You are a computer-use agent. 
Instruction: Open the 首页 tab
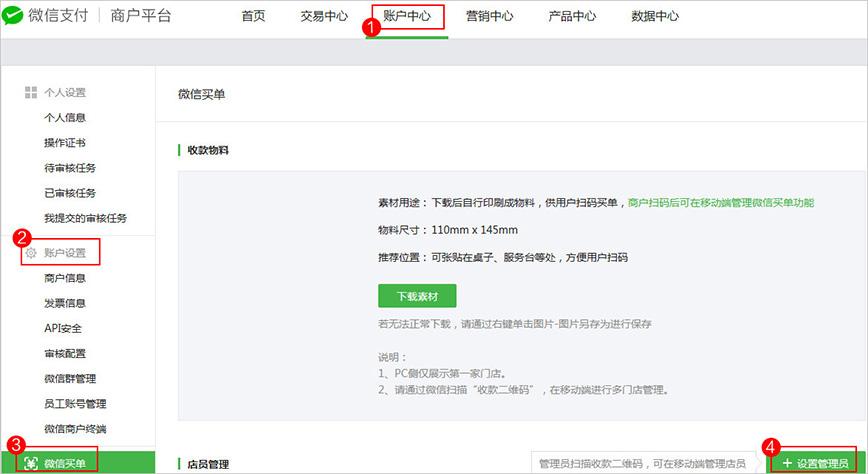click(x=255, y=16)
